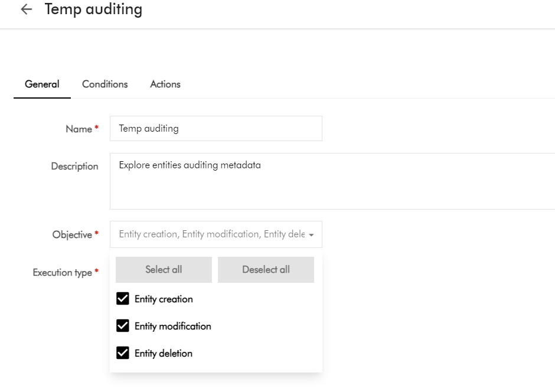
Task: Click the back arrow icon
Action: pyautogui.click(x=26, y=9)
